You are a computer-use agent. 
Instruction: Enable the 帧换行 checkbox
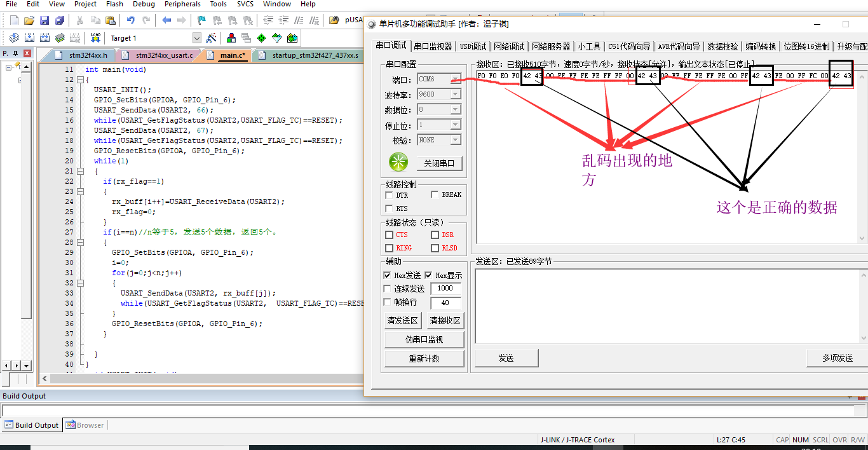click(387, 302)
